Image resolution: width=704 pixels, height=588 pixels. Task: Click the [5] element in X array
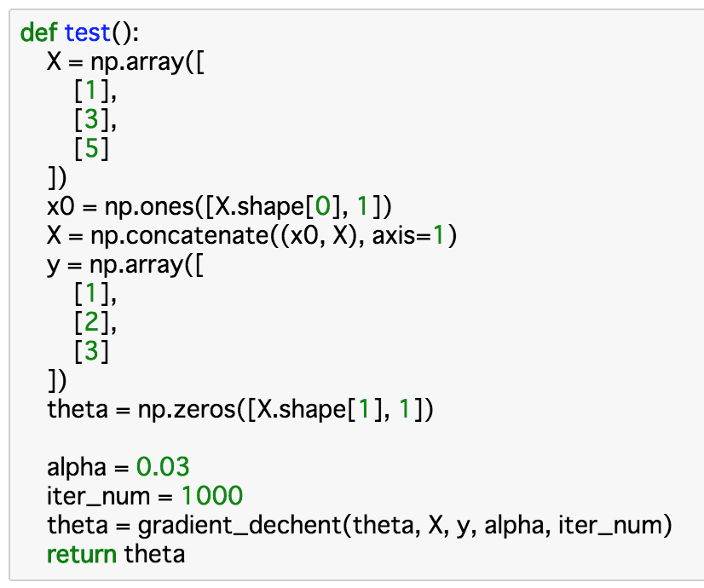91,148
